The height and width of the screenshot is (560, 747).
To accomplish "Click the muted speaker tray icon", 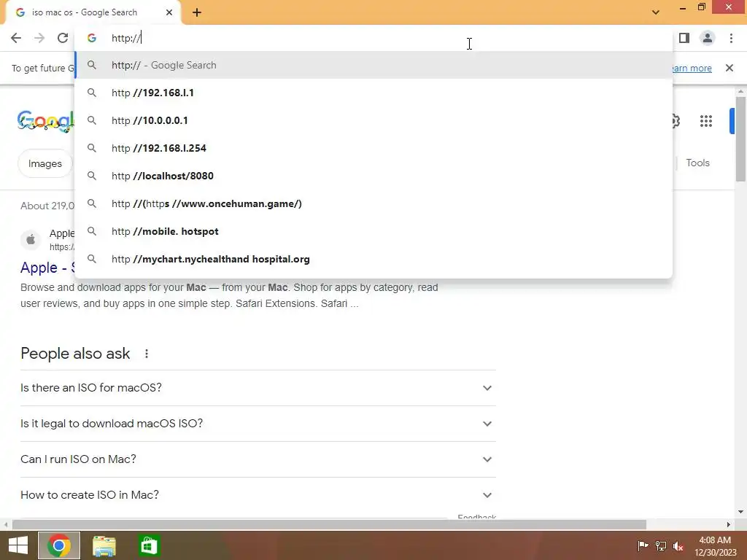I will pyautogui.click(x=678, y=545).
